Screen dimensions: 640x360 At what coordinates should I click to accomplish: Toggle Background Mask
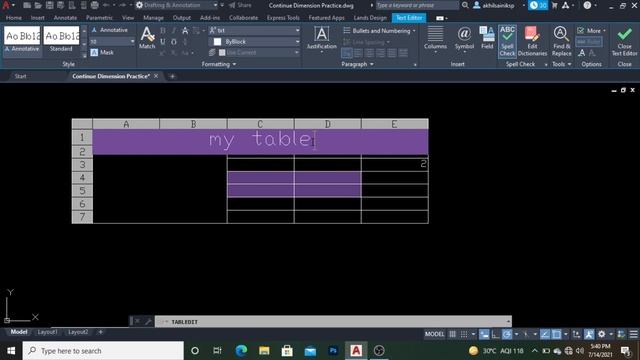pos(102,52)
